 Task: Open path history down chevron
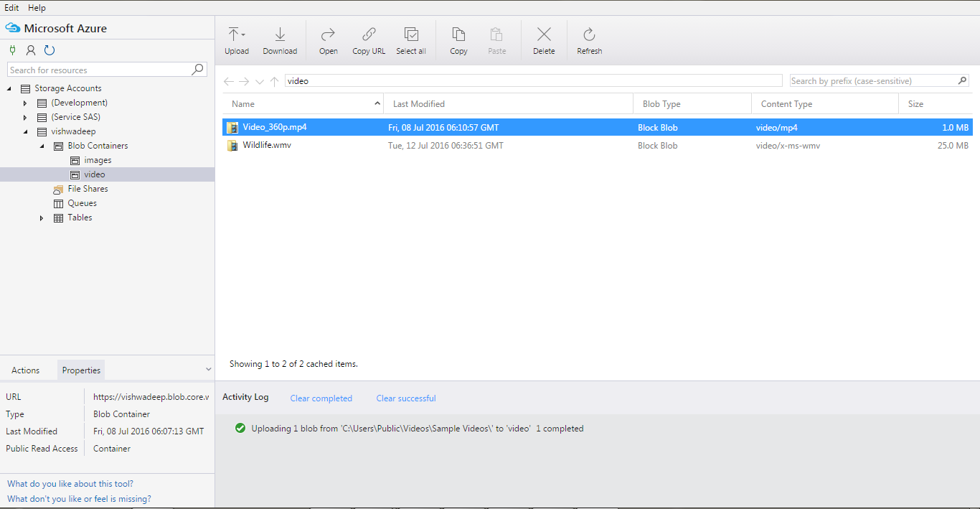click(260, 82)
